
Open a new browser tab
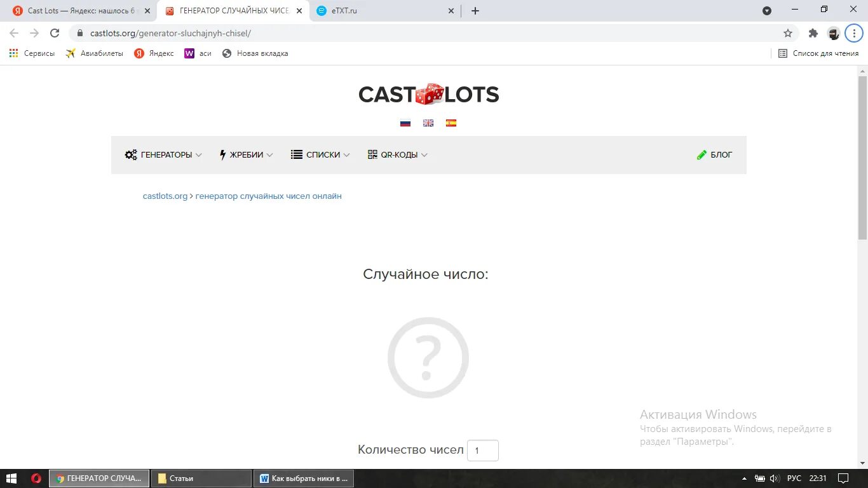pos(475,11)
